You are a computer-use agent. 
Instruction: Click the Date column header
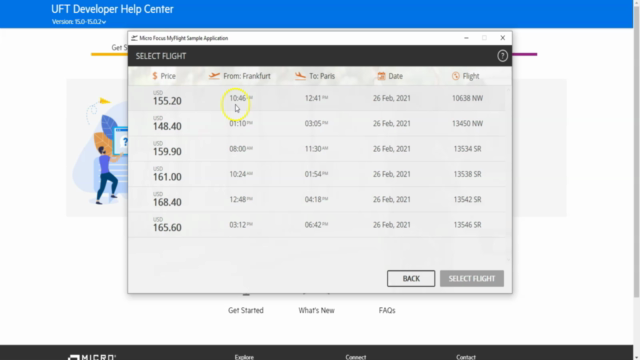click(390, 76)
